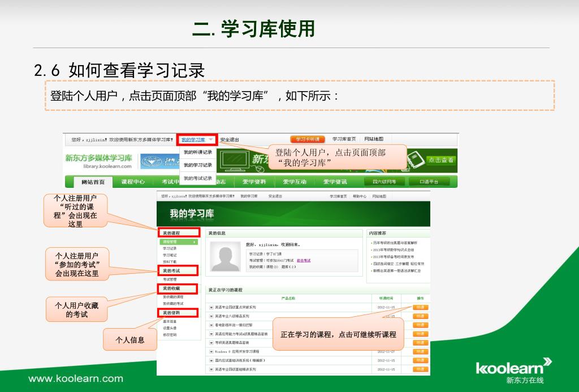The image size is (579, 392).
Task: Open 修改密码 in the sidebar
Action: tap(170, 335)
